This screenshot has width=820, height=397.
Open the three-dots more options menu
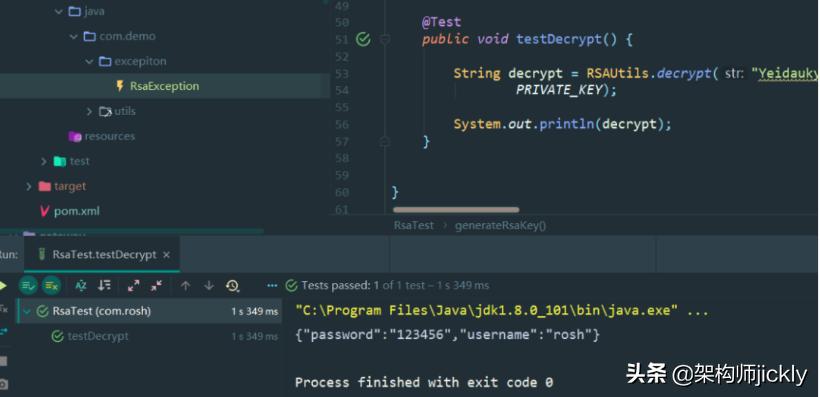[x=272, y=286]
